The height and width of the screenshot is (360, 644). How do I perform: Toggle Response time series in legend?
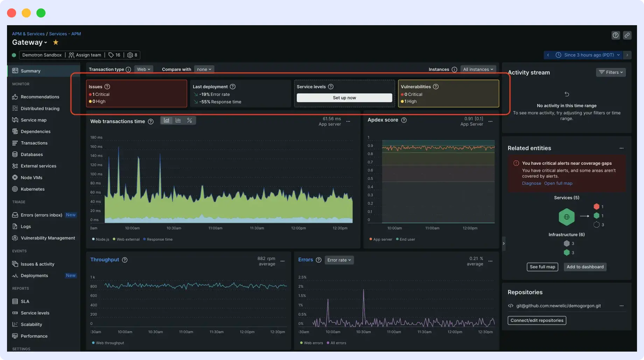click(x=158, y=239)
